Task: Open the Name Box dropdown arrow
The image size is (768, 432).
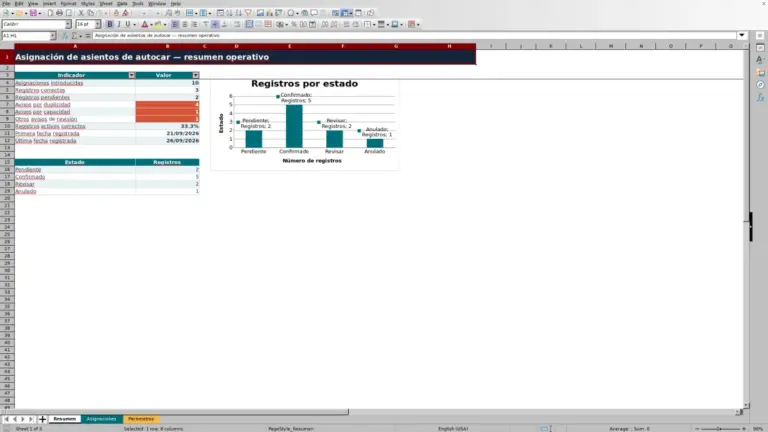Action: pos(53,36)
